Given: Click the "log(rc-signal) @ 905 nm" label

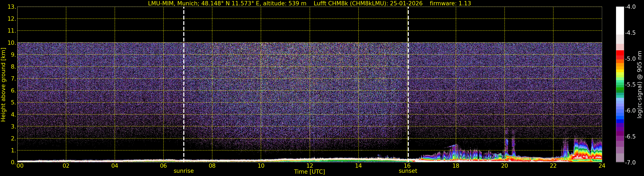Looking at the screenshot, I should (x=639, y=85).
